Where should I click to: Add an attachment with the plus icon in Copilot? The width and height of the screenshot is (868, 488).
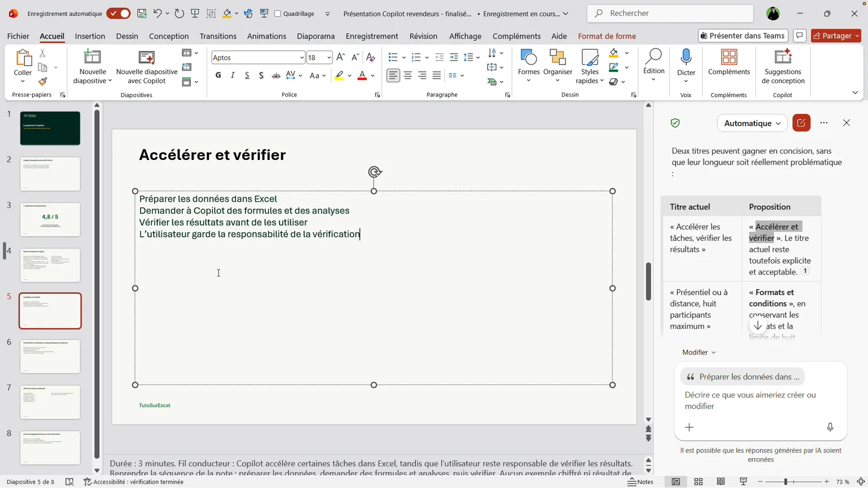coord(690,427)
